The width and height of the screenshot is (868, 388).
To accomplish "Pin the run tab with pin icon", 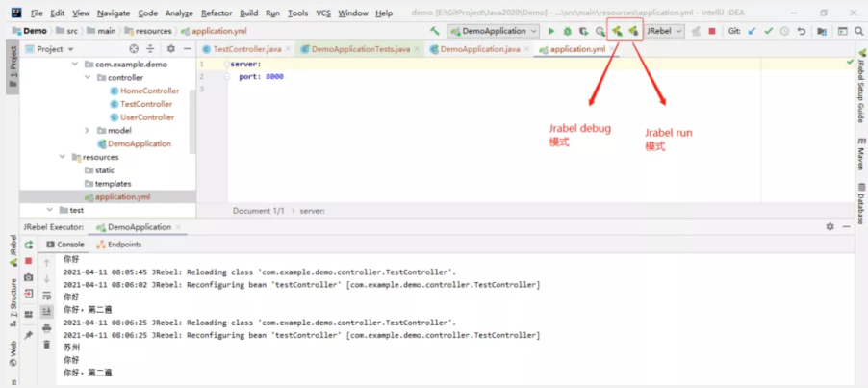I will (29, 335).
